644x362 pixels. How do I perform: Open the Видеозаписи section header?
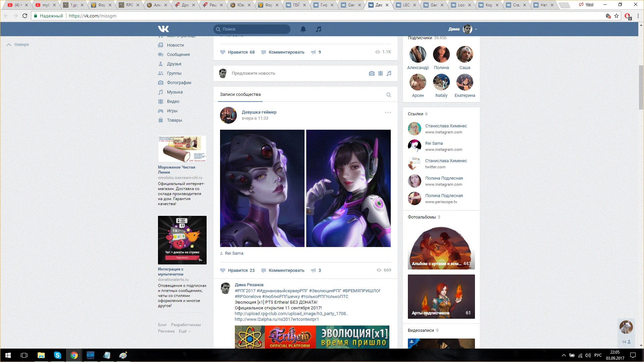(x=423, y=330)
